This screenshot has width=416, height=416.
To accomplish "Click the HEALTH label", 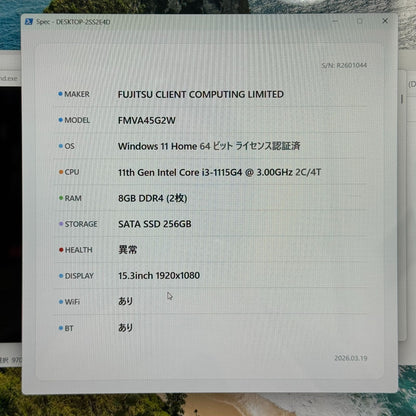I will 78,250.
